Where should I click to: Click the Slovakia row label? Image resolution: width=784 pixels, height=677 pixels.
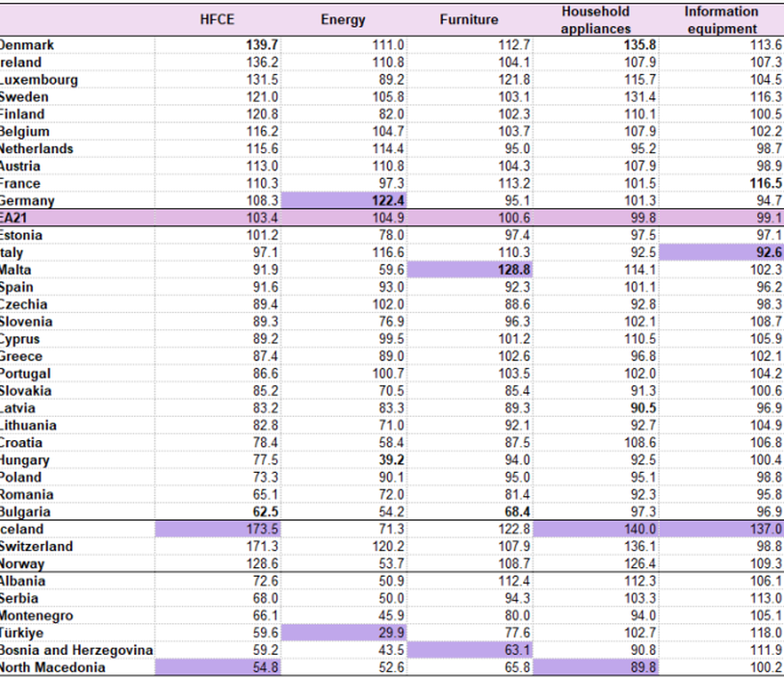pos(25,391)
